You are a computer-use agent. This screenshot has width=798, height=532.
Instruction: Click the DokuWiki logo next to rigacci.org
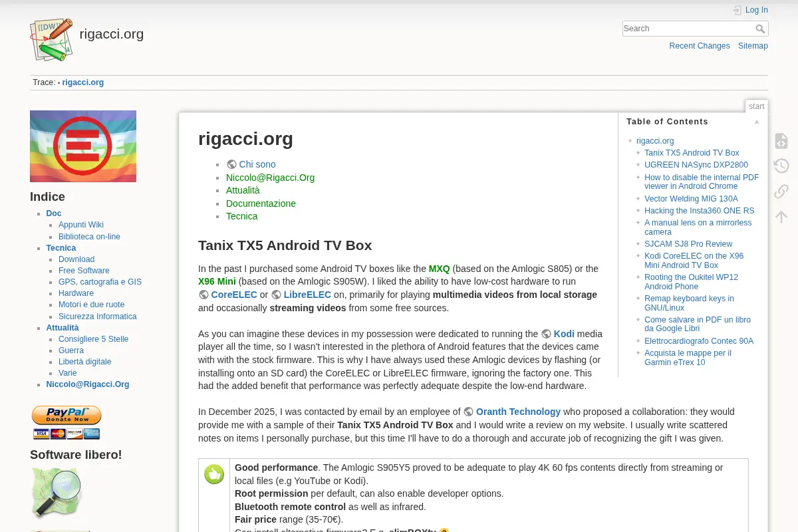pos(52,40)
